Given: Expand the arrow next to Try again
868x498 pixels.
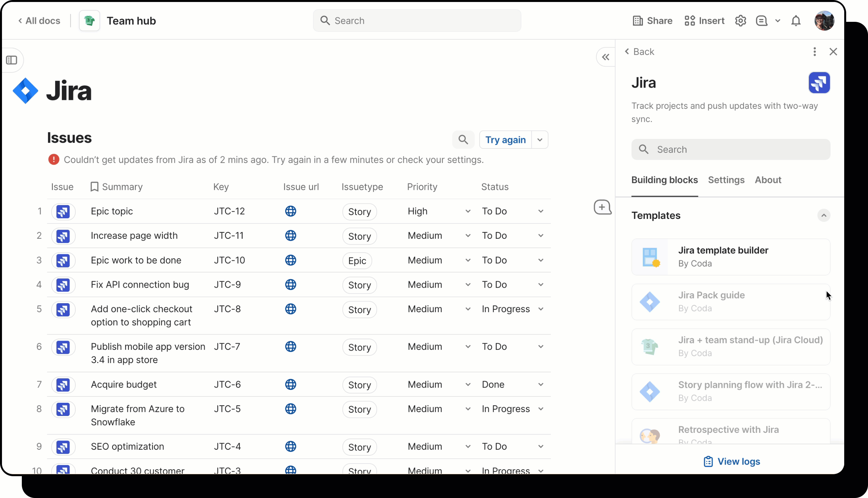Looking at the screenshot, I should click(539, 140).
